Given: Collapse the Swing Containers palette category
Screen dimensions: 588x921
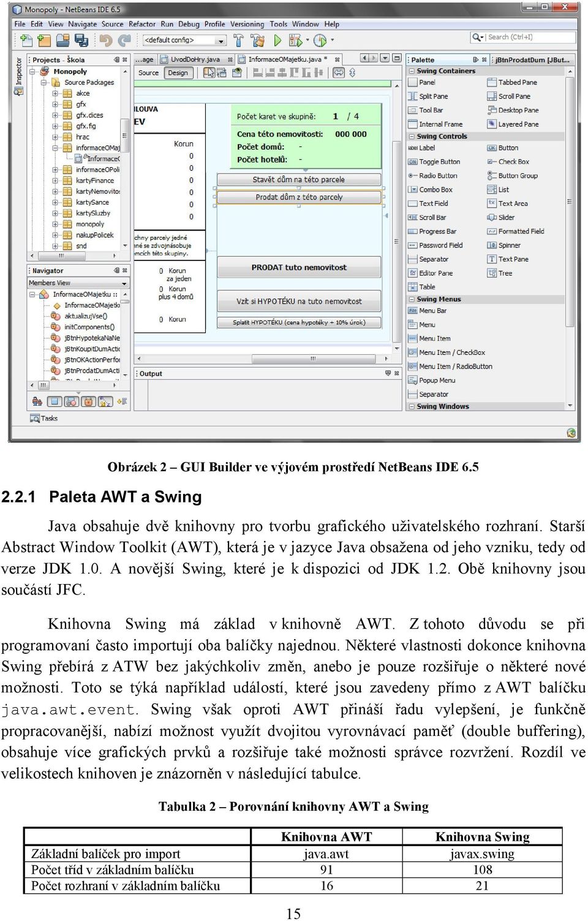Looking at the screenshot, I should tap(412, 71).
